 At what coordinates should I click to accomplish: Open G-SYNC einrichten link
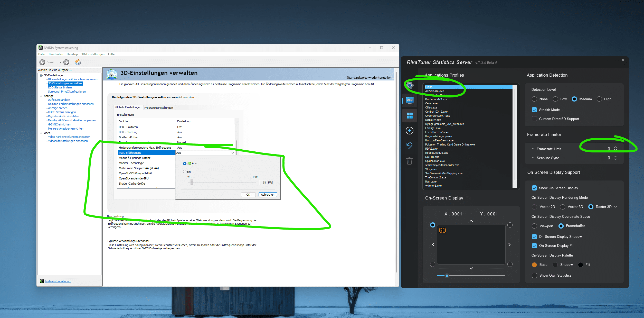(59, 124)
